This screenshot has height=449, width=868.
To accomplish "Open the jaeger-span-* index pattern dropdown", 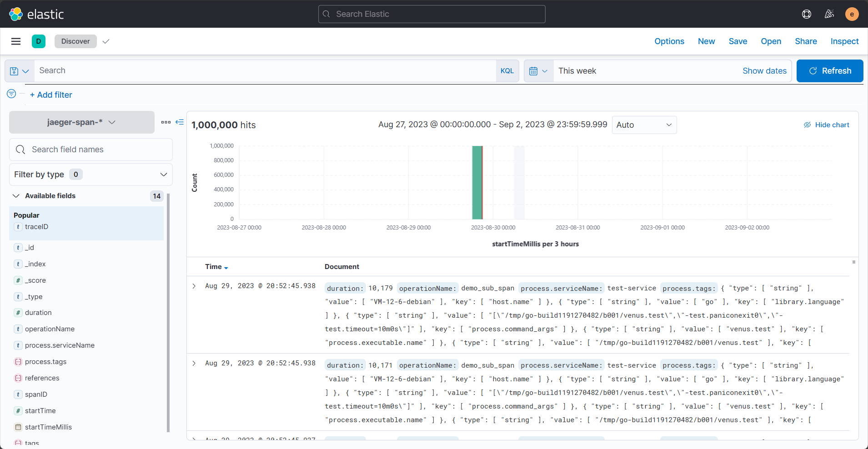I will pyautogui.click(x=82, y=122).
